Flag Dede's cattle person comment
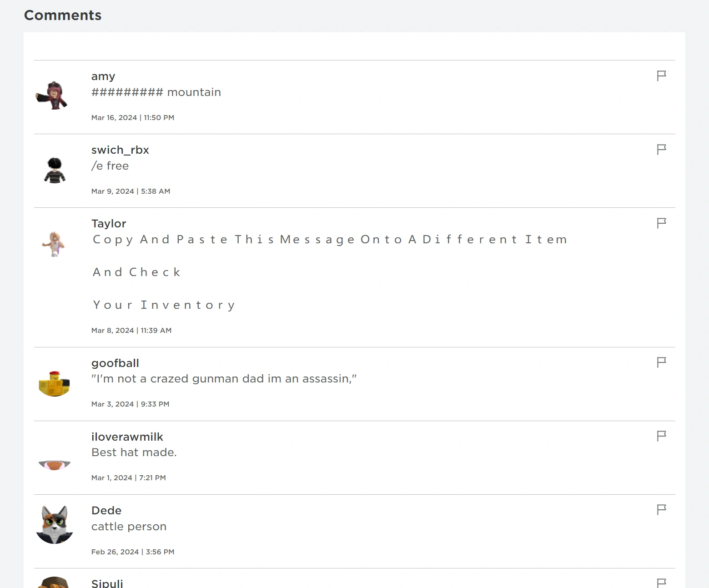709x588 pixels. [661, 509]
